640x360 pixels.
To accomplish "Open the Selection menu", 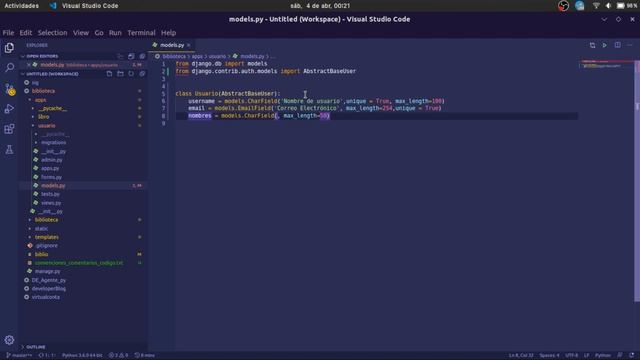I will coord(52,33).
